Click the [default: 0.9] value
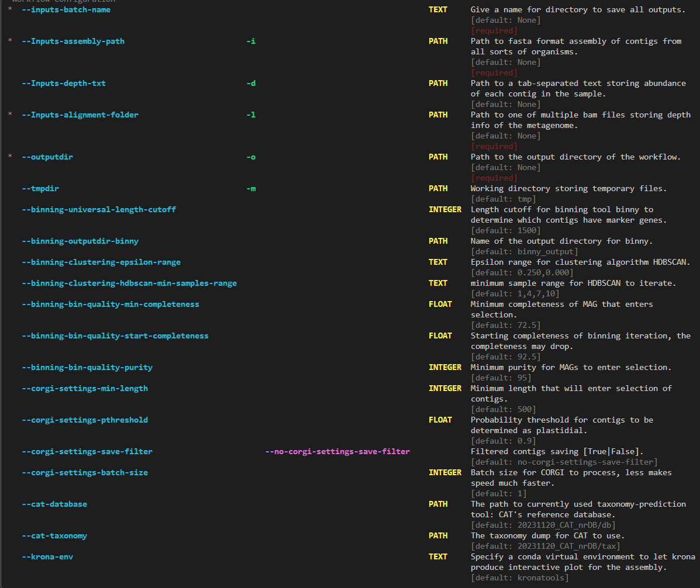 coord(504,441)
